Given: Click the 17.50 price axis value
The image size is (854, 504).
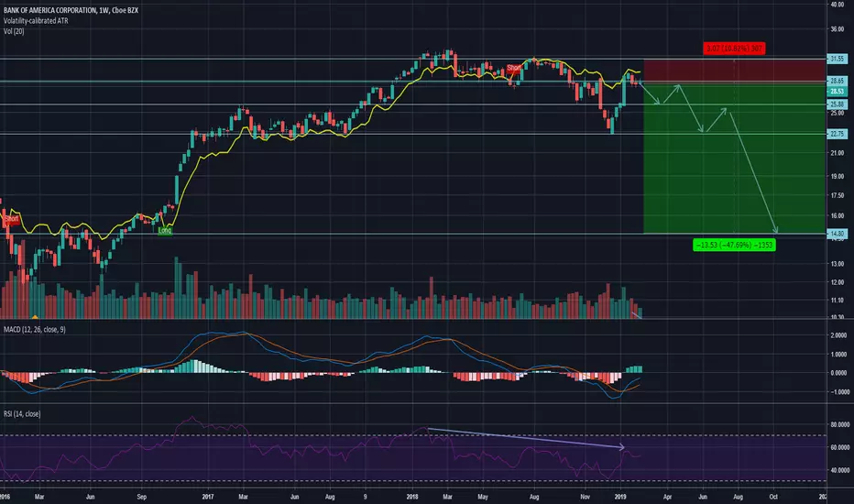Looking at the screenshot, I should [x=838, y=195].
